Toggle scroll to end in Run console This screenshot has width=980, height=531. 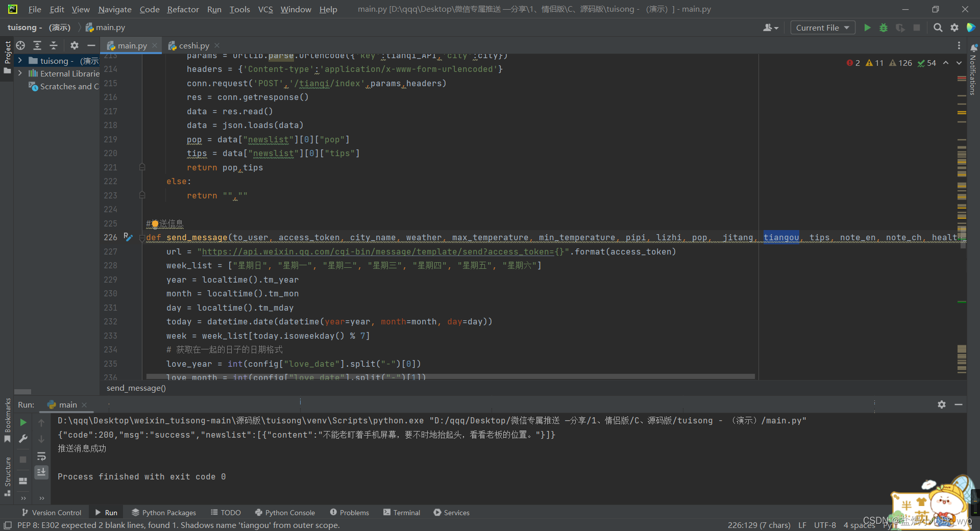(41, 472)
